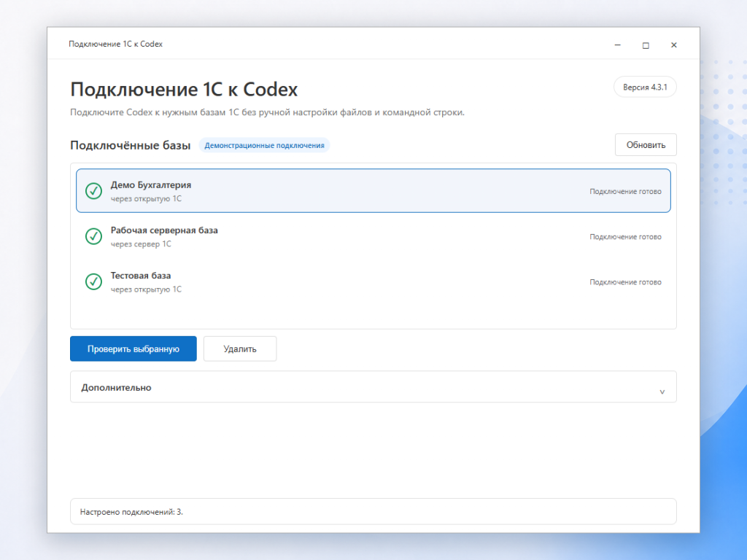Click Подключение готово status of Тестовая база
747x560 pixels.
pos(625,282)
